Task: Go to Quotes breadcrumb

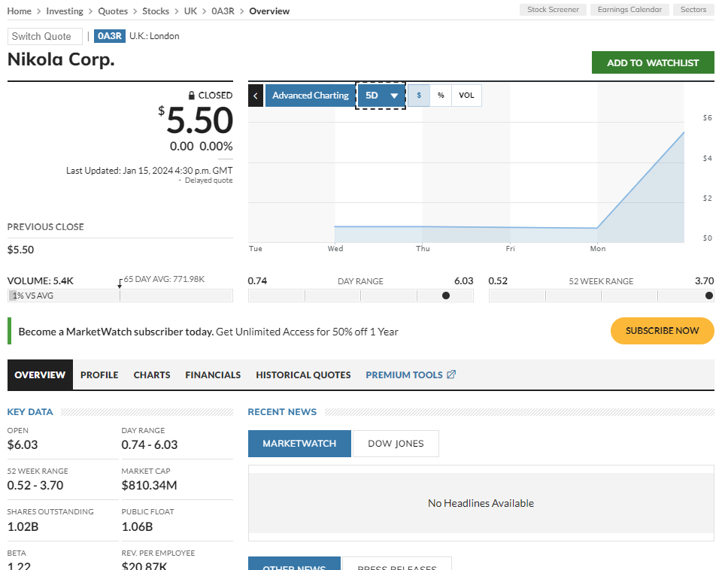Action: [113, 11]
